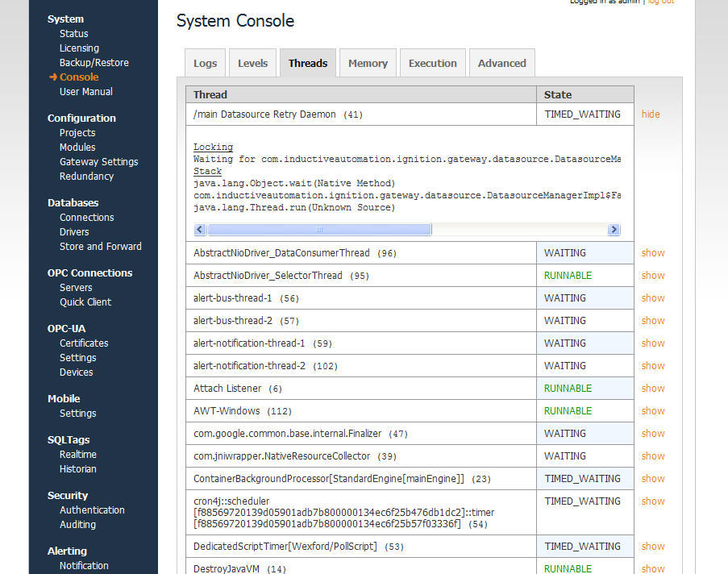Show details for AbstractNioDriver_SelectorThread

tap(653, 276)
